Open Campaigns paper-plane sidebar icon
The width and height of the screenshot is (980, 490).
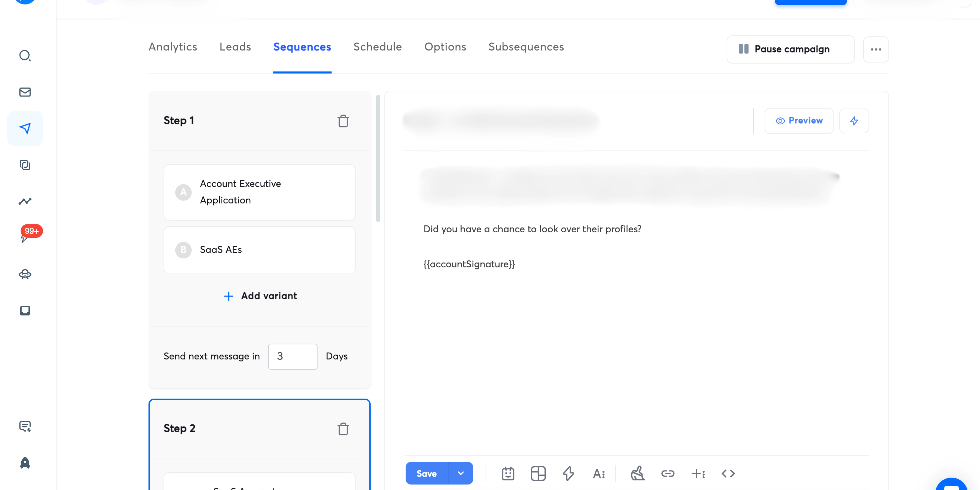click(x=25, y=129)
